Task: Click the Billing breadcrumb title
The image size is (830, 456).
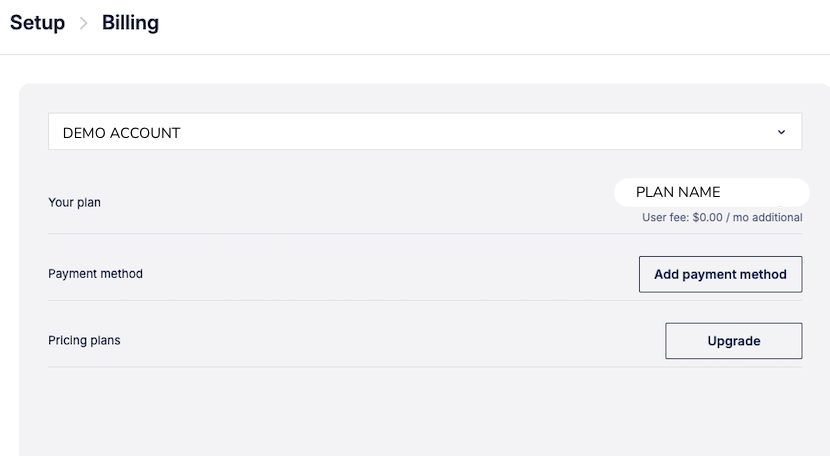Action: [x=130, y=23]
